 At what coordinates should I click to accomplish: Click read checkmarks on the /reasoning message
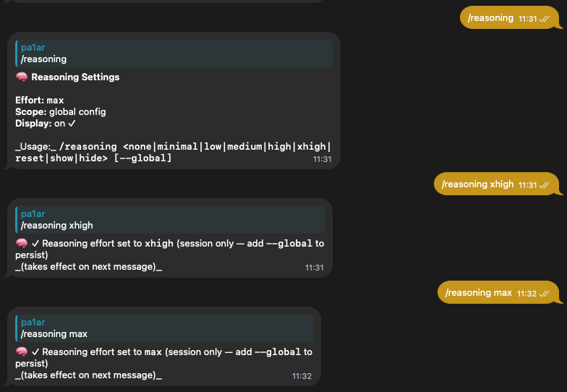tap(544, 19)
